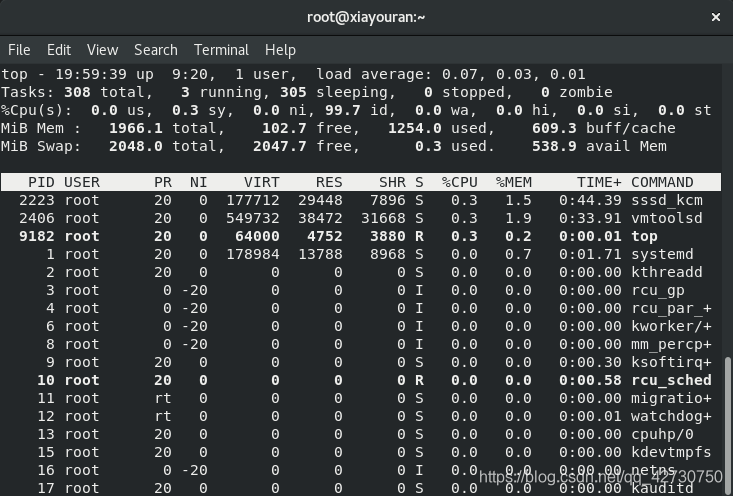Viewport: 733px width, 496px height.
Task: Click the 305 sleeping tasks value
Action: (x=293, y=92)
